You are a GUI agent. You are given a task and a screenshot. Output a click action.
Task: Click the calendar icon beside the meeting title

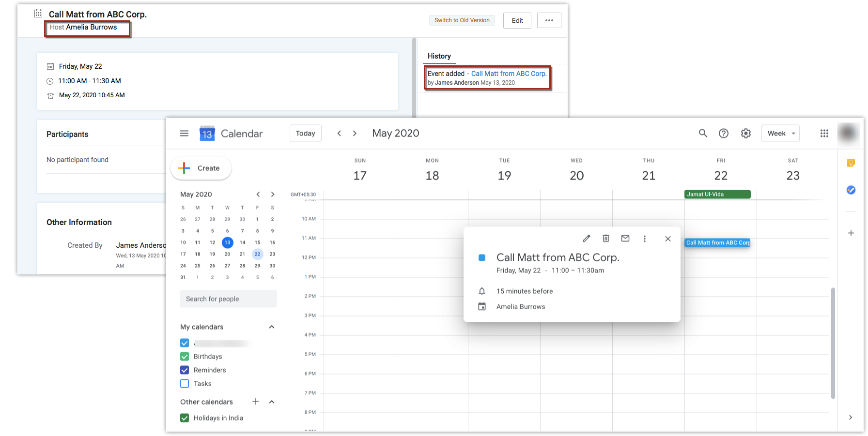38,14
